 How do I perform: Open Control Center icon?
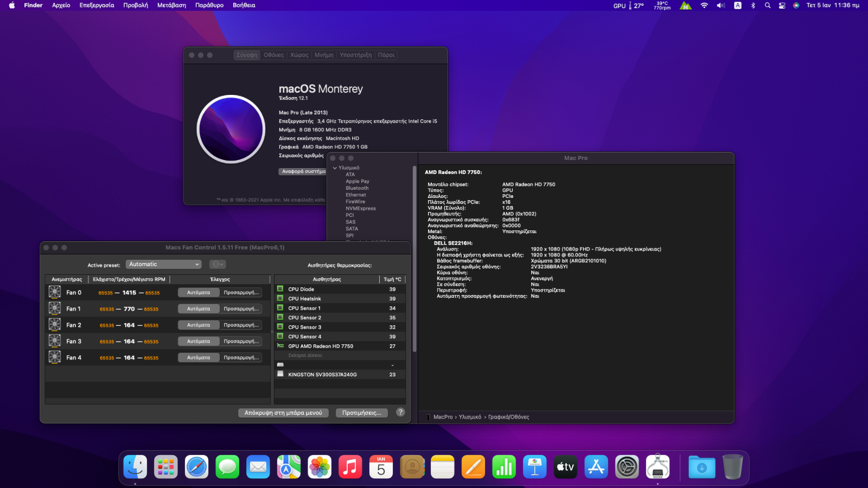tap(782, 5)
